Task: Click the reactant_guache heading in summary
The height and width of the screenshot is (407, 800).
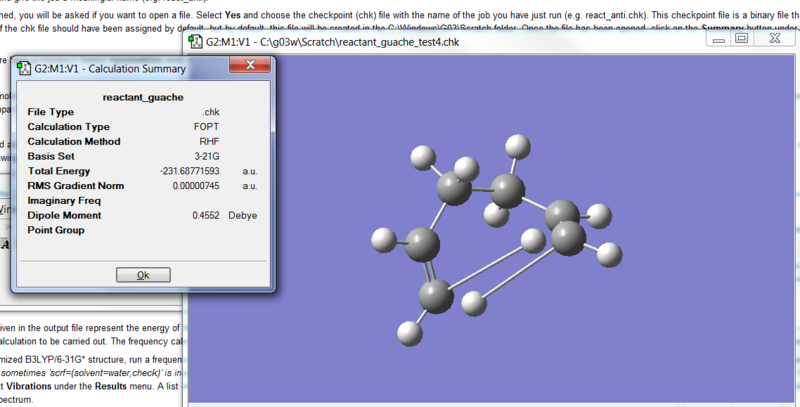Action: tap(143, 97)
